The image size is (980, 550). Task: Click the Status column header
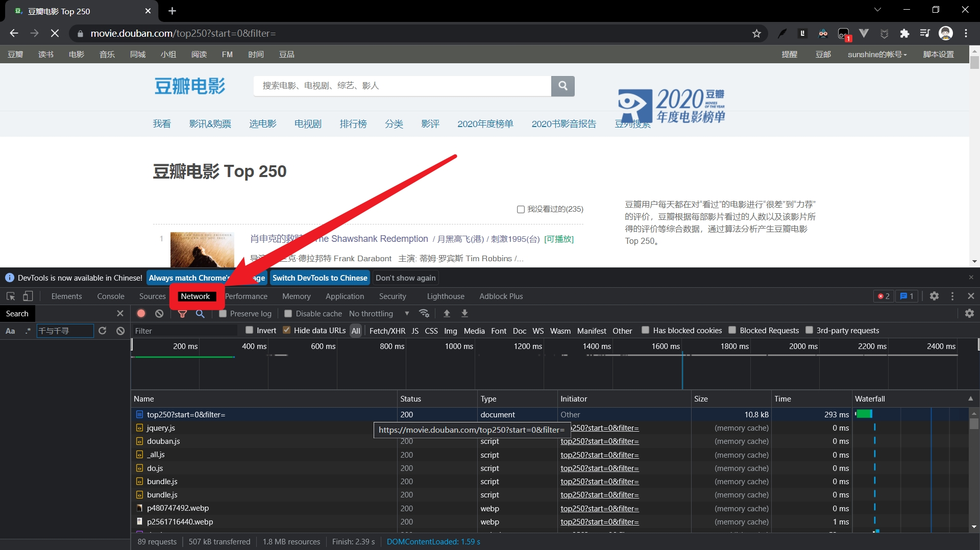437,398
